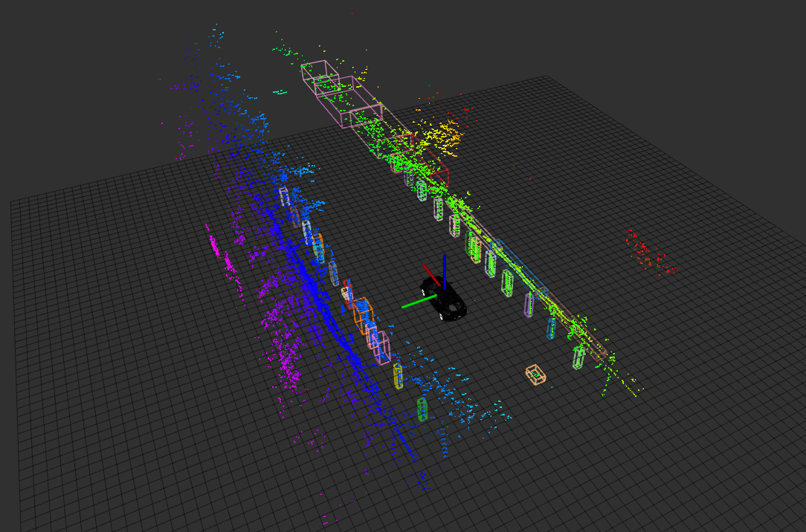806x532 pixels.
Task: Click the blue vertical axis above the vehicle
Action: point(444,272)
